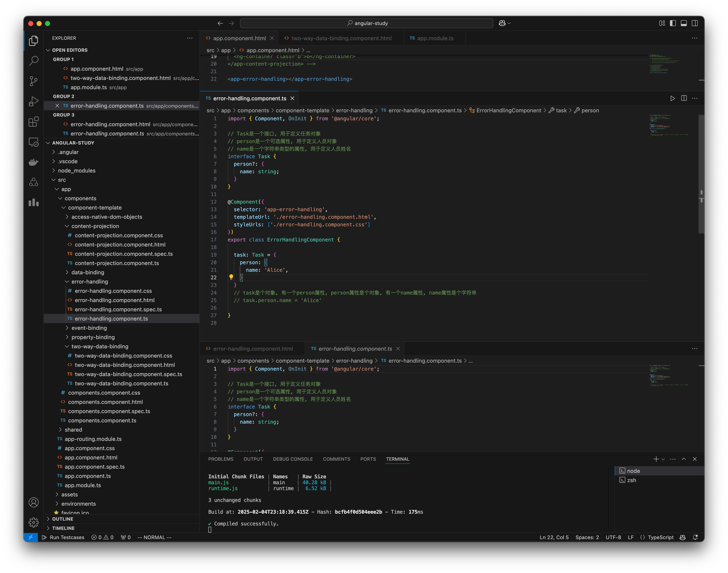Open the Docker view in activity bar
The width and height of the screenshot is (728, 573).
pyautogui.click(x=33, y=162)
